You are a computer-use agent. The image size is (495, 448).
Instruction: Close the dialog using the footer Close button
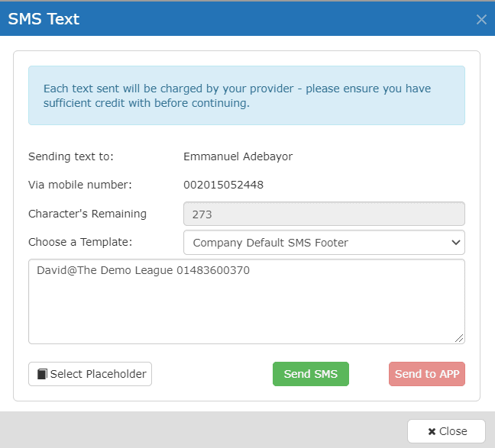446,431
